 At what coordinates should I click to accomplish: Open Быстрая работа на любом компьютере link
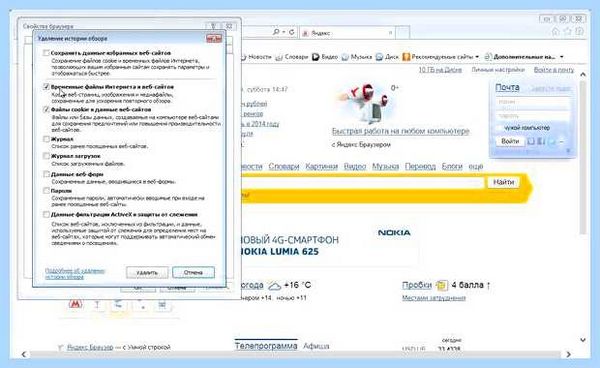400,131
